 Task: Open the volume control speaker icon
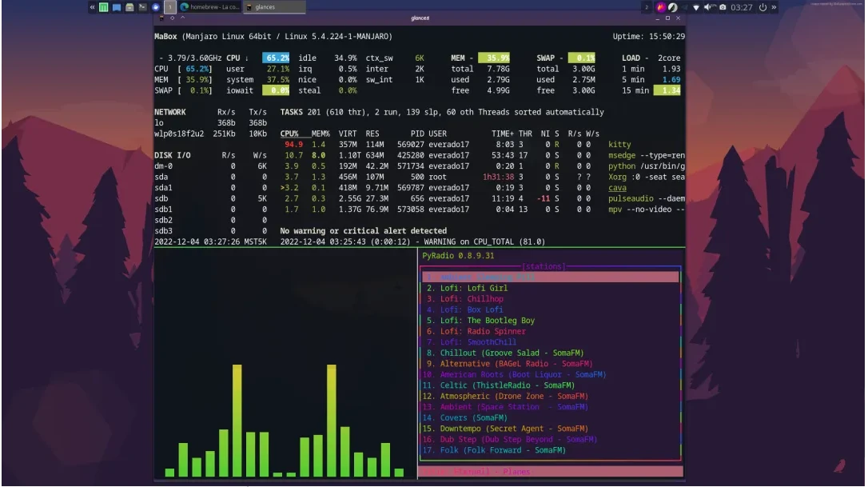click(707, 6)
